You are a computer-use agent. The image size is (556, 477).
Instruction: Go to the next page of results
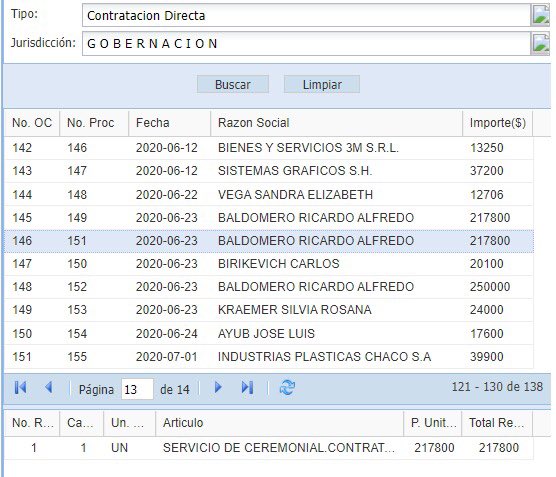click(x=218, y=387)
